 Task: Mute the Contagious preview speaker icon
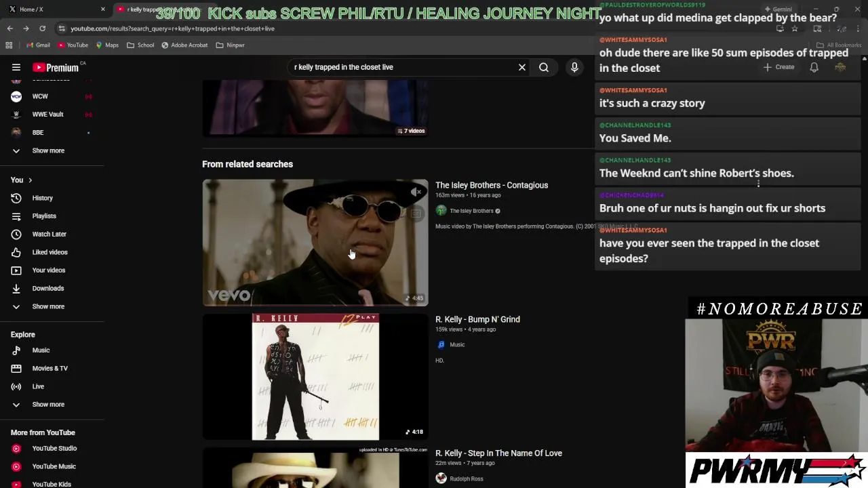tap(416, 192)
